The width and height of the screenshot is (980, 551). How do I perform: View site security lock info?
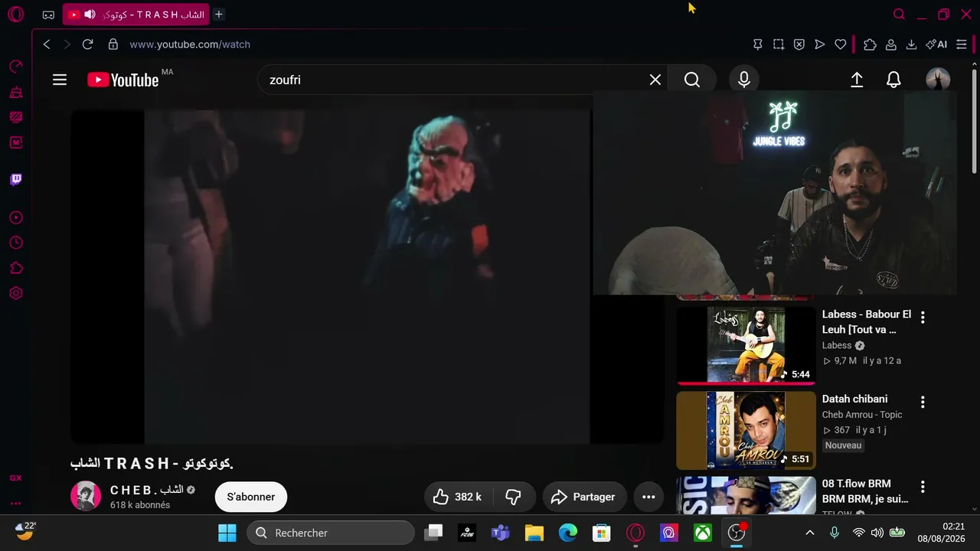tap(113, 44)
